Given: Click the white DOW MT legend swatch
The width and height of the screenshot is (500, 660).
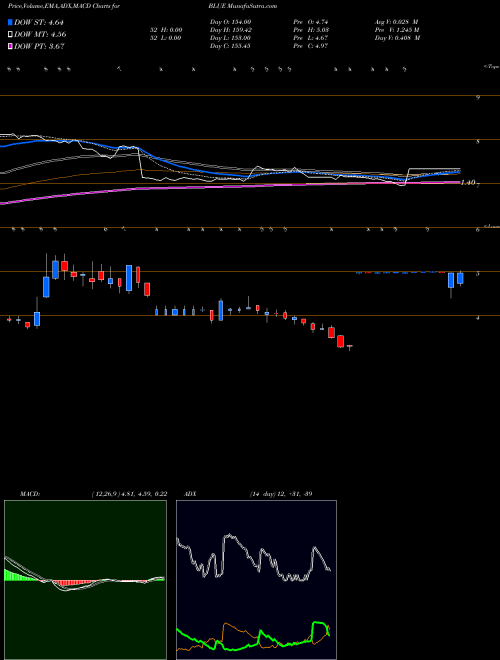Looking at the screenshot, I should click(11, 35).
